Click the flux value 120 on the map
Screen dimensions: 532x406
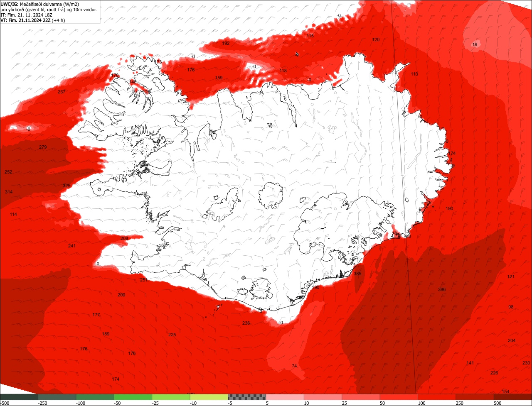376,39
